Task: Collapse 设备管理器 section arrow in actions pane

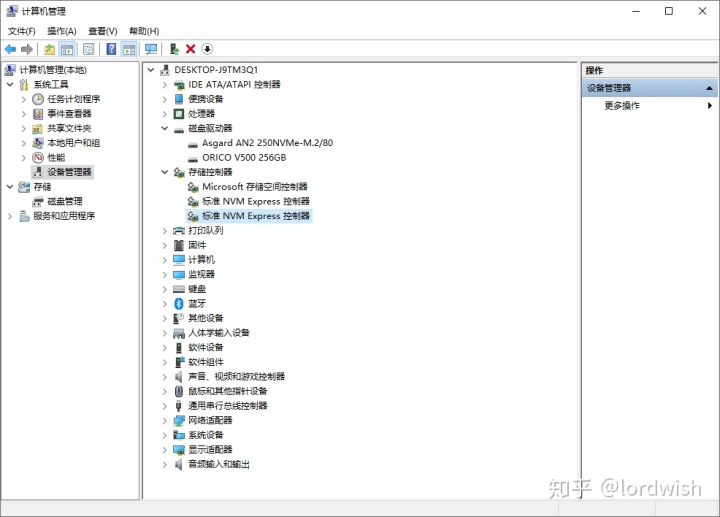Action: (709, 88)
